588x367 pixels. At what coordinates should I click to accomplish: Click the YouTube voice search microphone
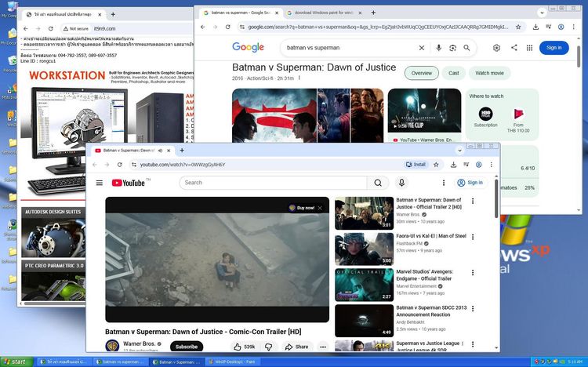point(401,183)
